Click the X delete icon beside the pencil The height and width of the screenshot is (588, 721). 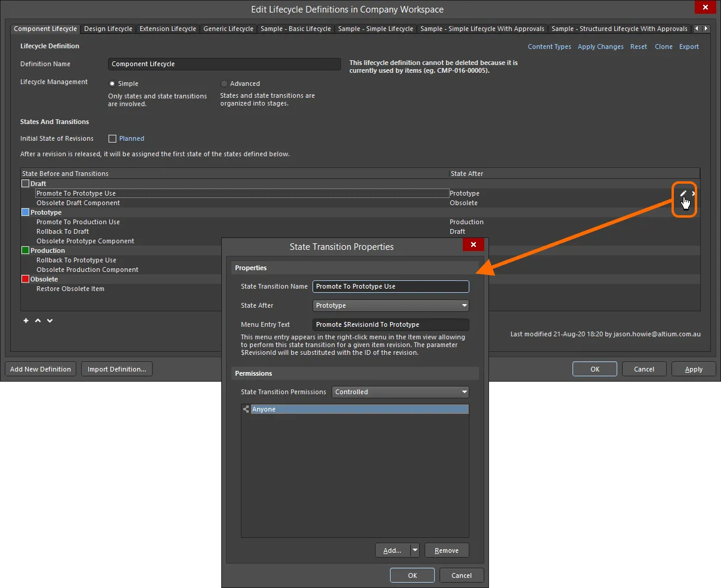[x=694, y=193]
